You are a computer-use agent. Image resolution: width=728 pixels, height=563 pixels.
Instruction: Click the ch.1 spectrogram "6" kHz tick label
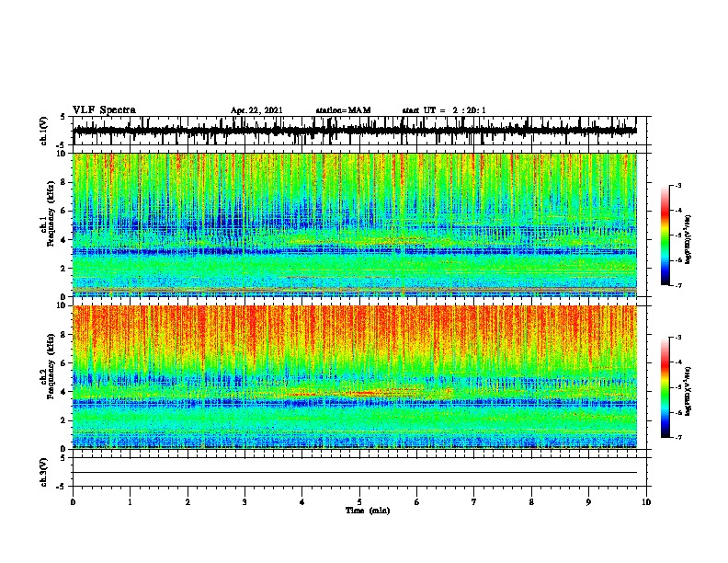[64, 211]
